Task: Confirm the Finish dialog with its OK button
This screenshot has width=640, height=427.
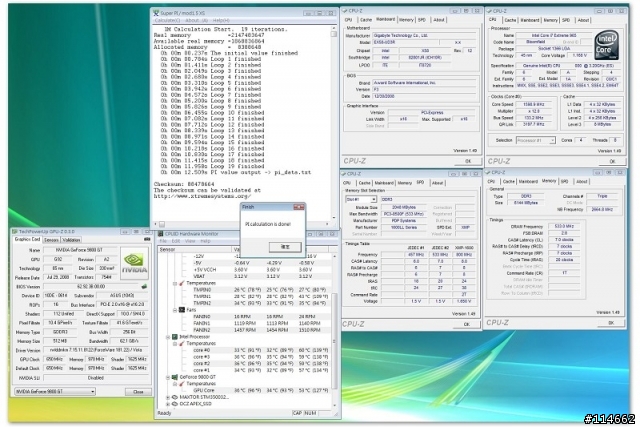Action: coord(285,247)
